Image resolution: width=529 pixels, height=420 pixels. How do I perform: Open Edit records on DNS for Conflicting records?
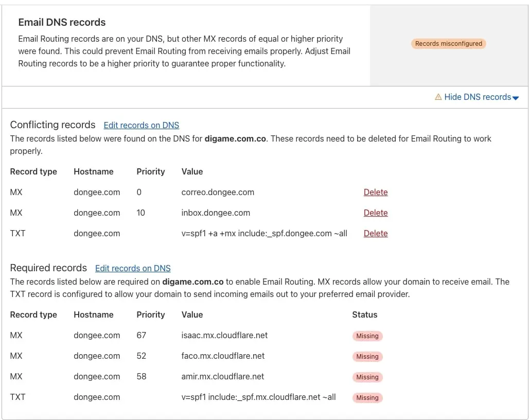(x=142, y=125)
